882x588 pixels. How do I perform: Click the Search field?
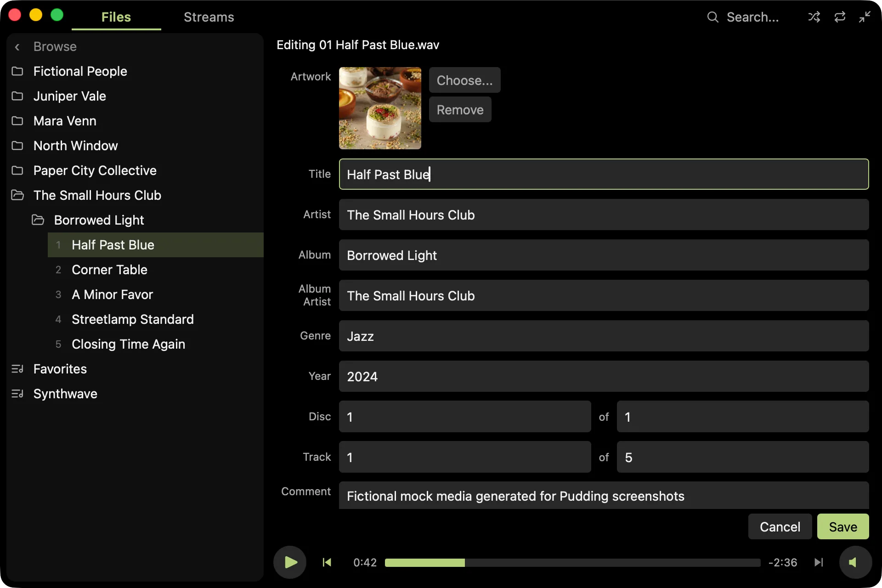click(x=752, y=17)
